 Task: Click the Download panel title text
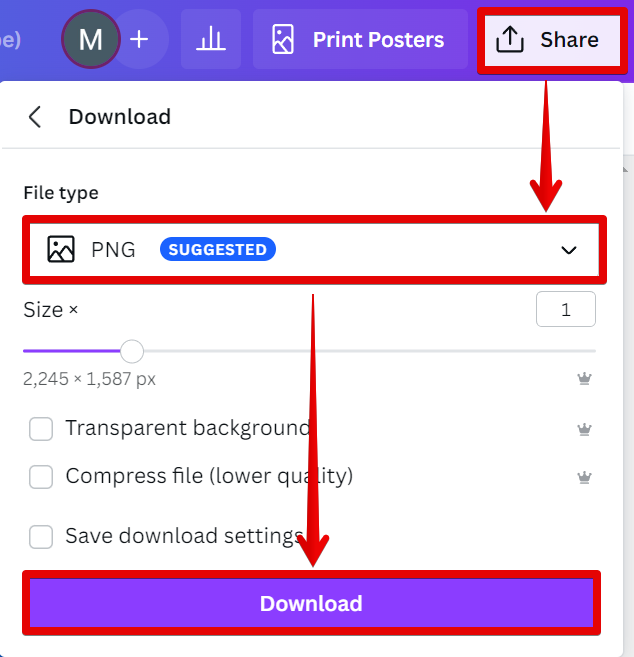coord(119,117)
